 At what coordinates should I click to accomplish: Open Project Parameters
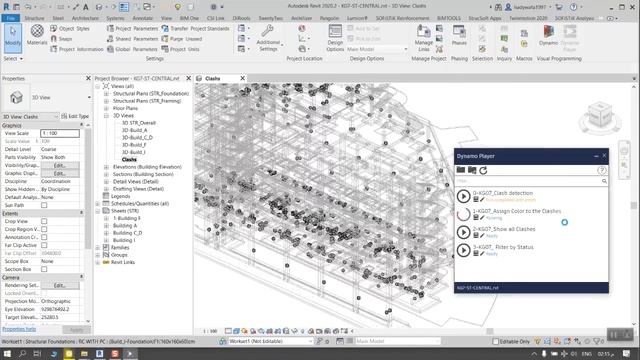132,29
